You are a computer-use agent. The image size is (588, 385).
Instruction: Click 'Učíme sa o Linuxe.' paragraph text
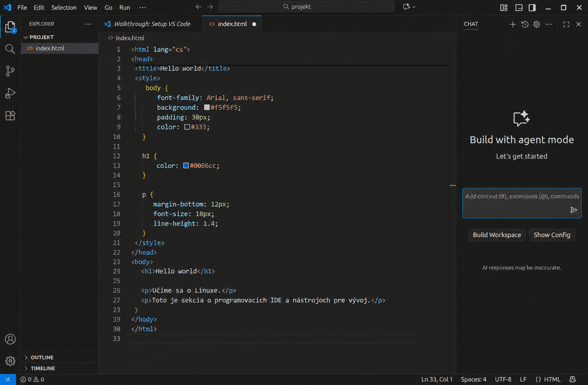186,291
